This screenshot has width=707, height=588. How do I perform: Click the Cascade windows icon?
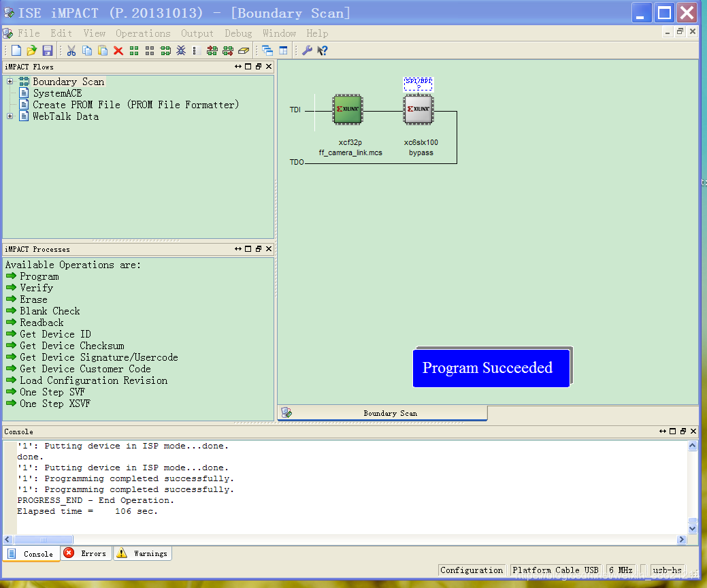click(267, 50)
